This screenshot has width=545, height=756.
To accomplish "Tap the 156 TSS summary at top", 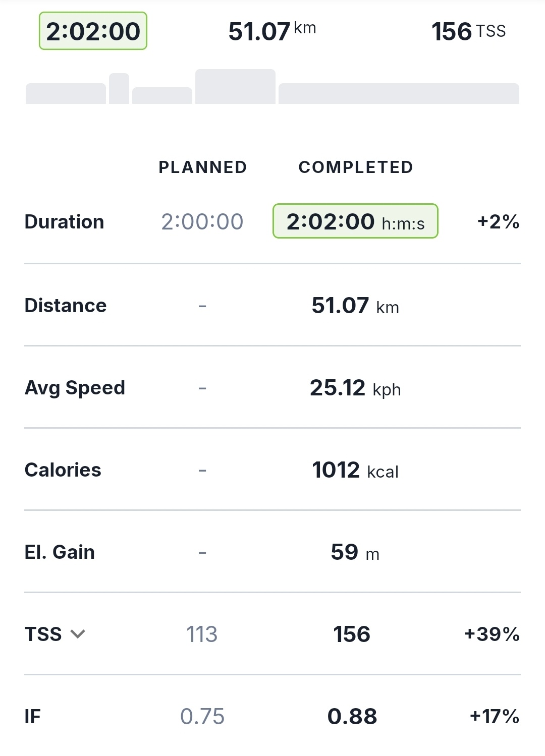I will (x=468, y=31).
